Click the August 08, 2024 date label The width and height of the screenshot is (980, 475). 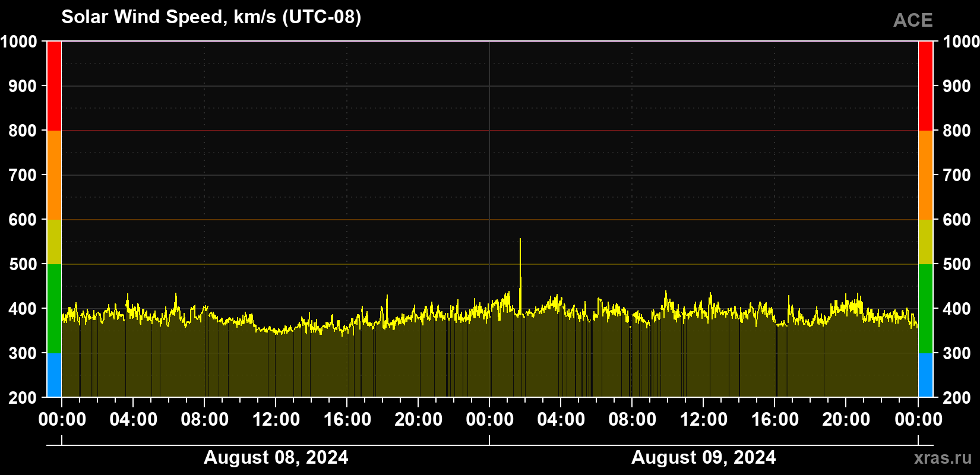click(276, 458)
